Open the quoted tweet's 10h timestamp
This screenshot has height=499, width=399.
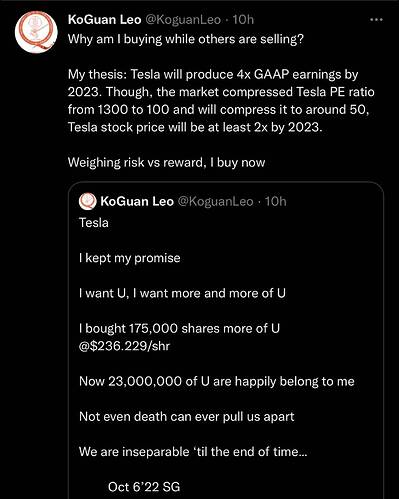tap(275, 201)
